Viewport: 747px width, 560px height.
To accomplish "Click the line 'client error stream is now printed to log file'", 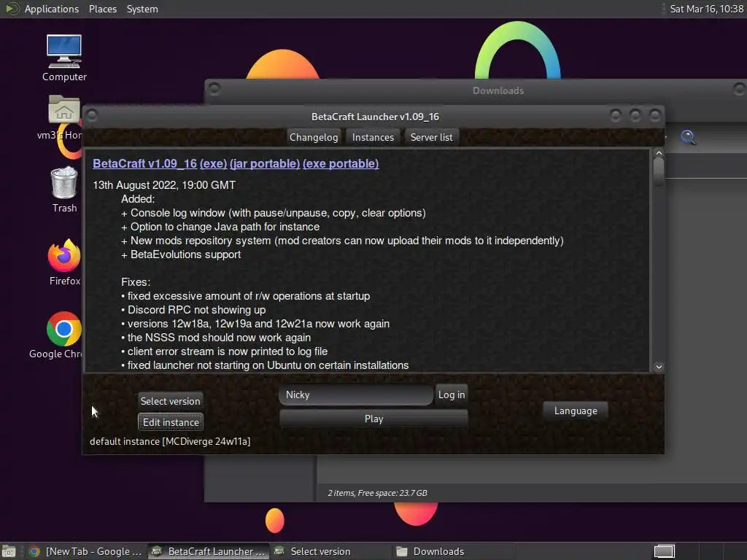I will [225, 351].
